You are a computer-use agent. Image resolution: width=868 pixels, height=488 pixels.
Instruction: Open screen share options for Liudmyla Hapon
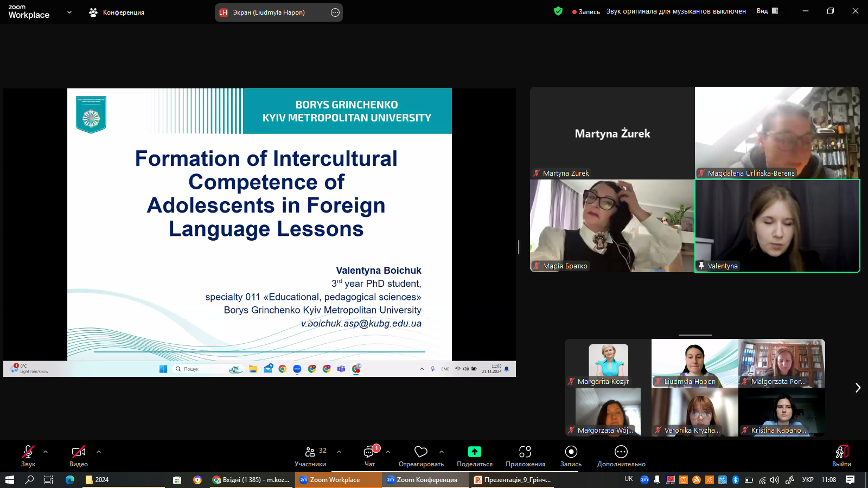coord(335,12)
